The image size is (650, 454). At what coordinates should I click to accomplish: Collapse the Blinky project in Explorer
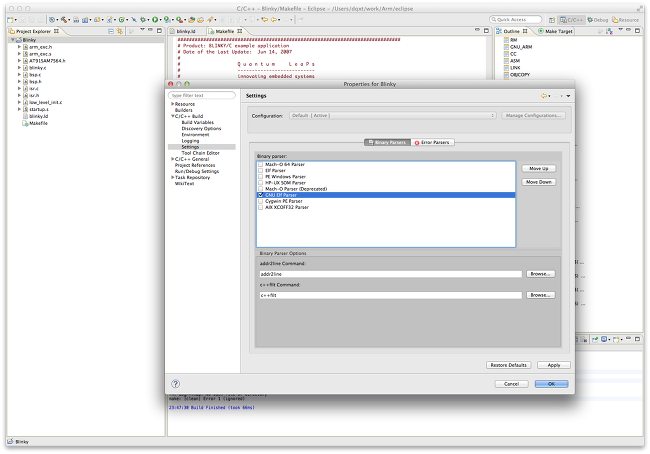coord(13,40)
